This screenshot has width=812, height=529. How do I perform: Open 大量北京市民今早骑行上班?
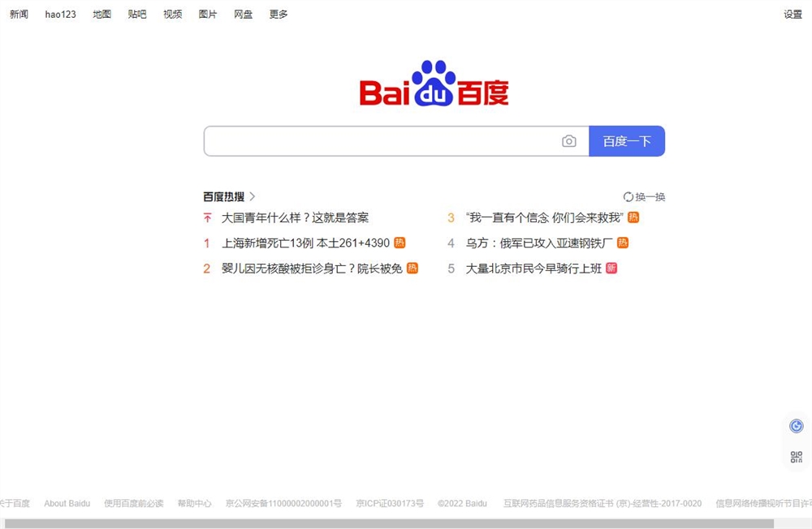pos(534,268)
